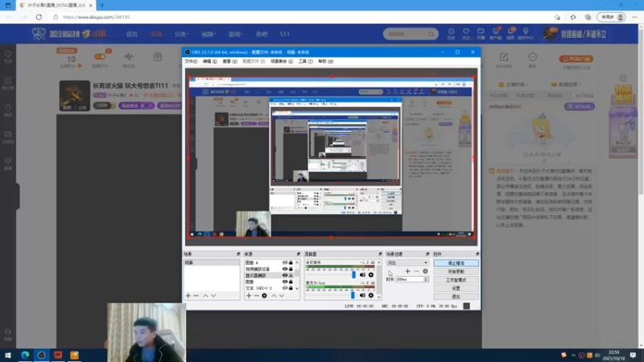Toggle visibility of the 图像 source
The height and width of the screenshot is (362, 644).
(x=285, y=282)
